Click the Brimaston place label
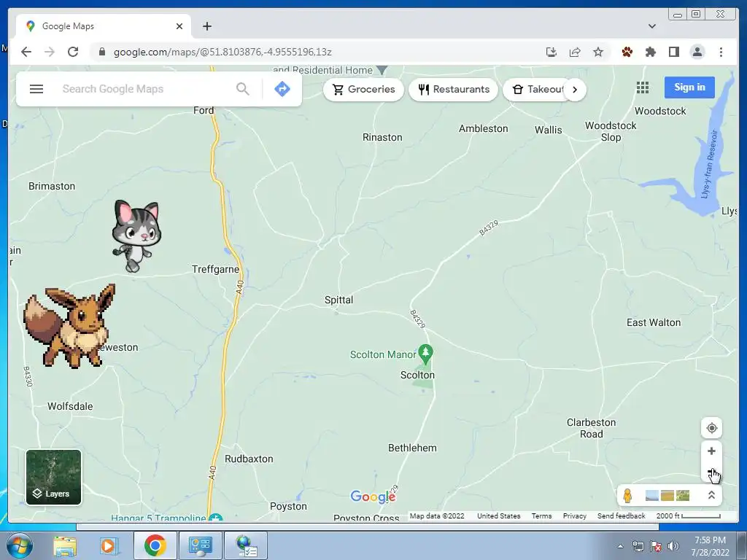 coord(52,186)
